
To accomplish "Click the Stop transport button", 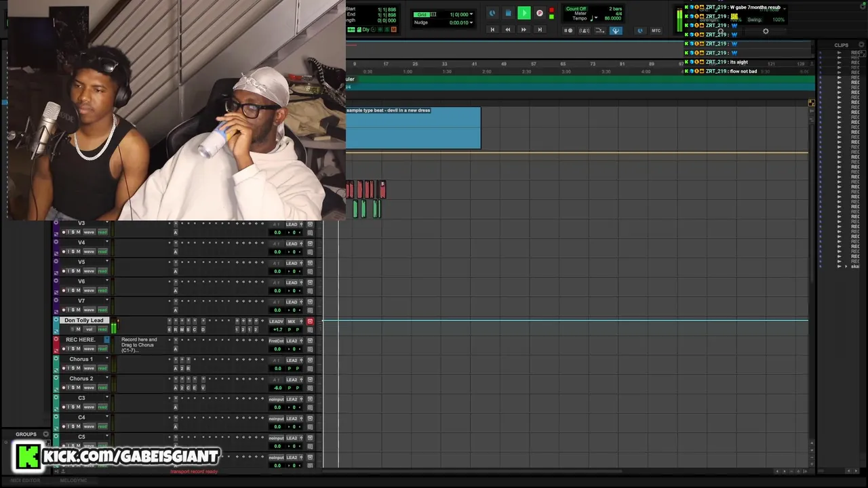I will [x=508, y=13].
